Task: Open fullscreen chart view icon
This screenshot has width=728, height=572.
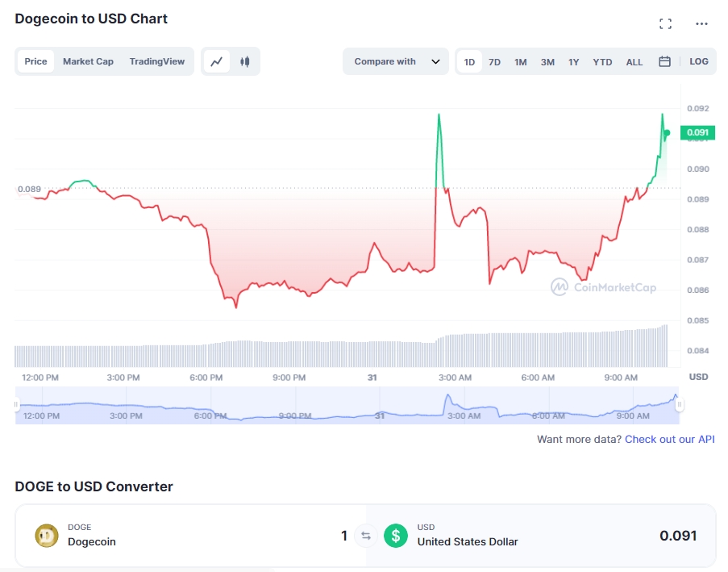Action: pyautogui.click(x=665, y=23)
